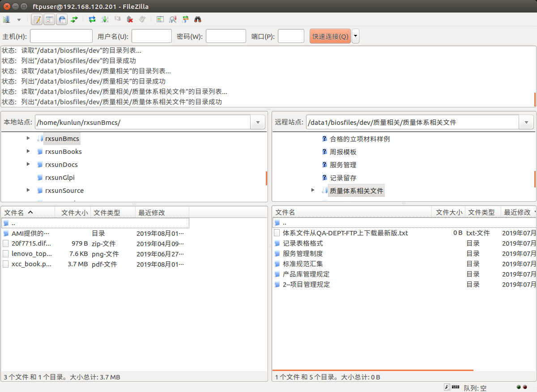Open 记录表格格式 remote folder icon

point(277,243)
